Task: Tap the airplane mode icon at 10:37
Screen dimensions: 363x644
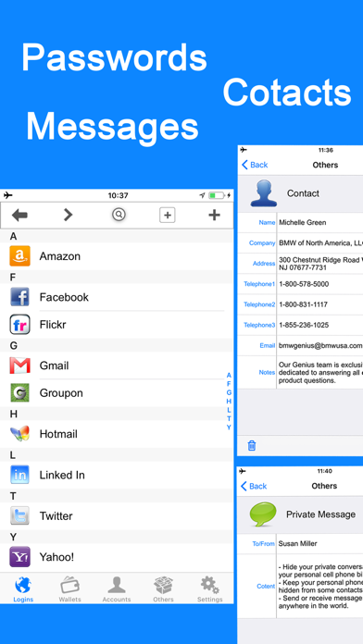Action: [7, 195]
